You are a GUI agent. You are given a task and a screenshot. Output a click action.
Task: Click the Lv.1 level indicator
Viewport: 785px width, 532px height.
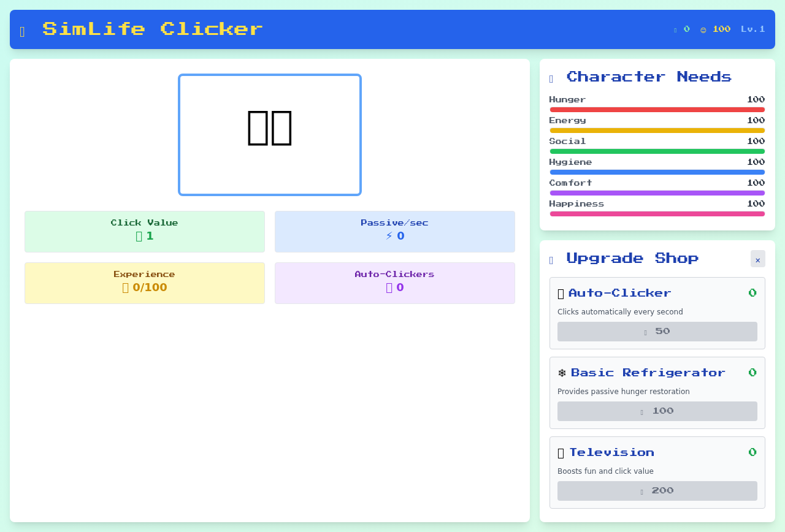click(752, 29)
